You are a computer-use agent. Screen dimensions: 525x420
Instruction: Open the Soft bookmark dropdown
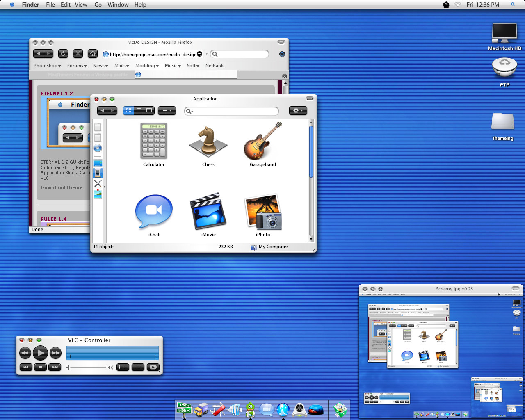pyautogui.click(x=193, y=66)
